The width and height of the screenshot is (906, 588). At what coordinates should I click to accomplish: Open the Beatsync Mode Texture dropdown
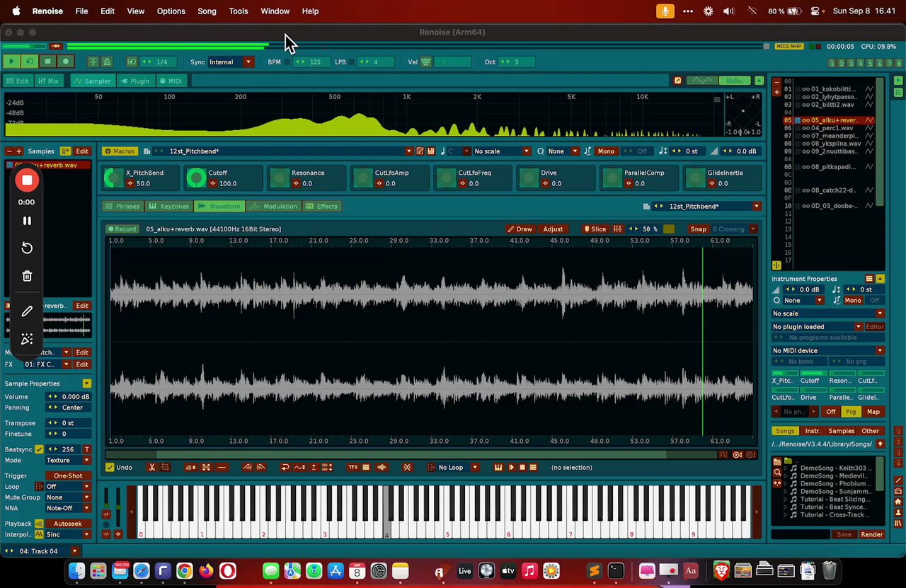[x=68, y=460]
